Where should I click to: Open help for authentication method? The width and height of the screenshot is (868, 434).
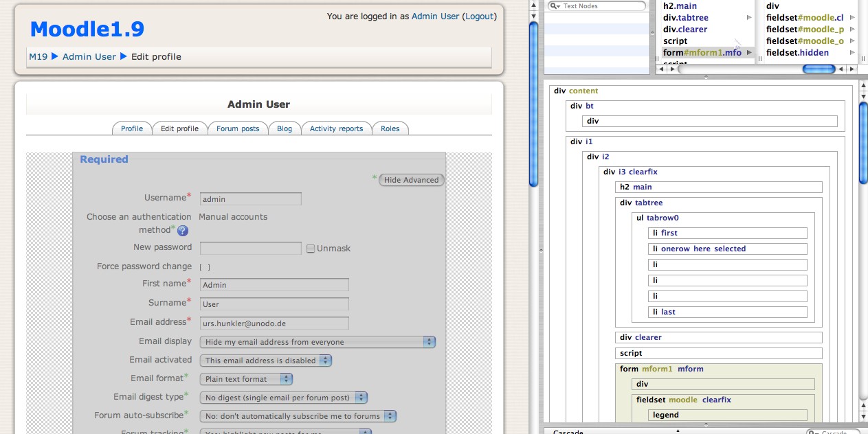click(x=183, y=231)
